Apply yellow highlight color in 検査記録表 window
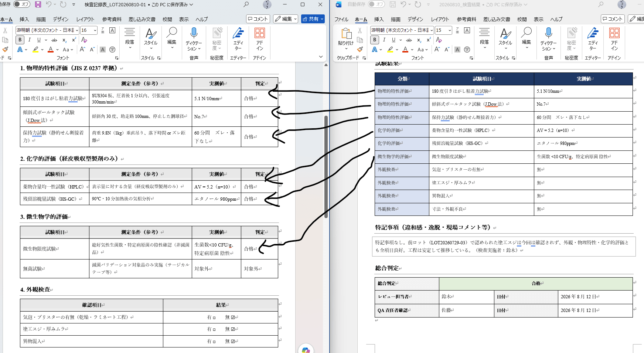644x353 pixels. [x=35, y=50]
